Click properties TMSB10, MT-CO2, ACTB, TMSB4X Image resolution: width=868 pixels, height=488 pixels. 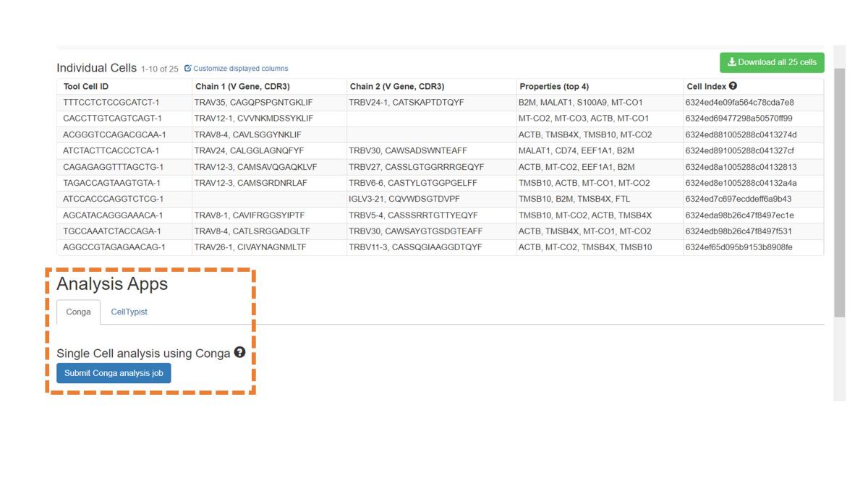point(584,215)
